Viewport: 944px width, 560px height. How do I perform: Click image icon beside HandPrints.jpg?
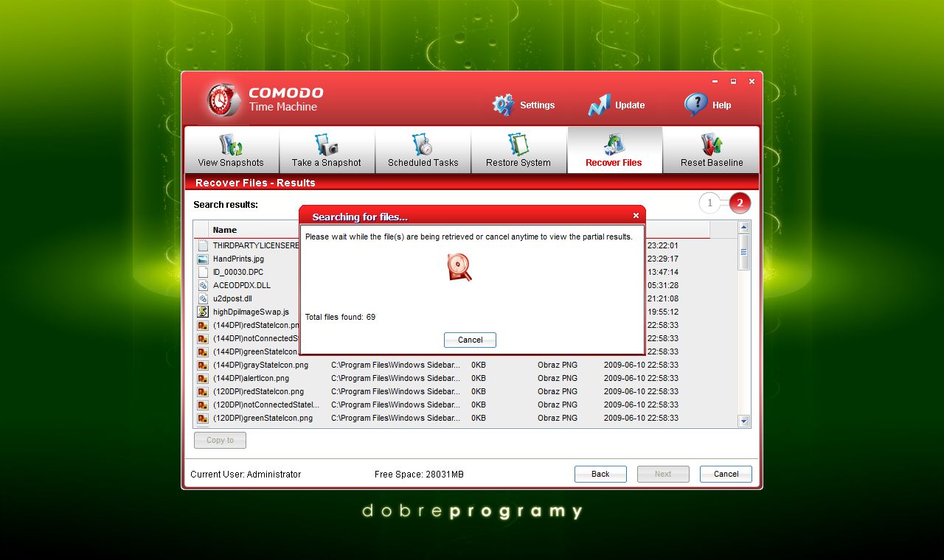pos(202,259)
